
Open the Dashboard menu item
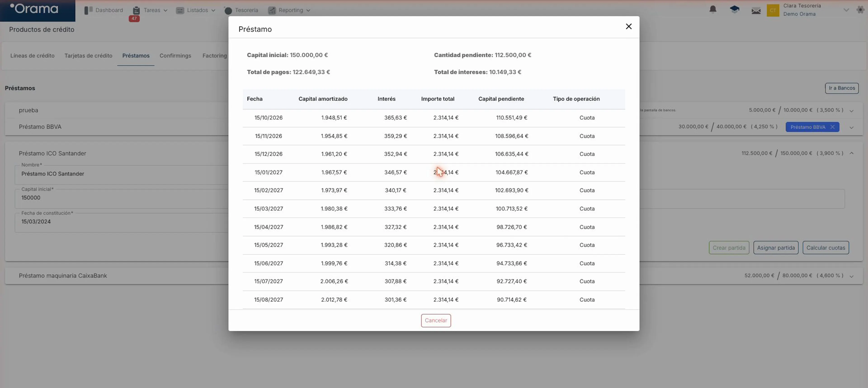[x=104, y=10]
